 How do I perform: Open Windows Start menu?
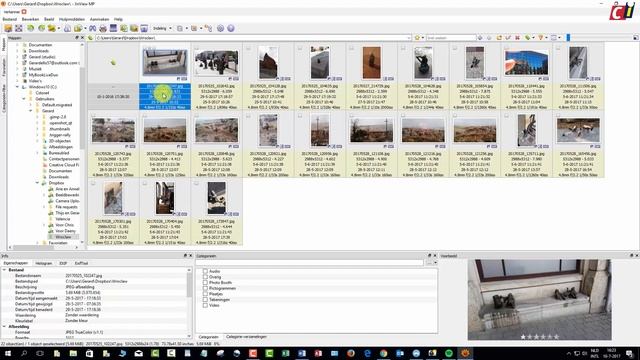[x=8, y=353]
